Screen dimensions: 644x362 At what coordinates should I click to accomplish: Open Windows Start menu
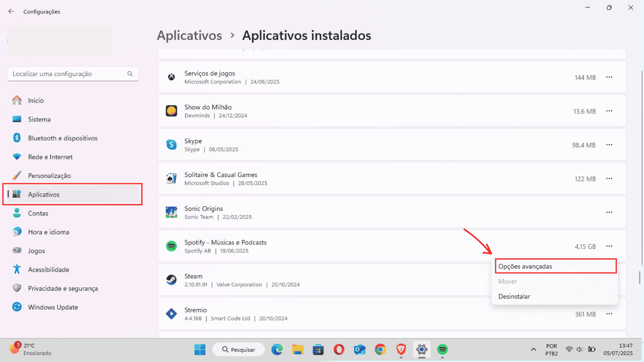200,350
